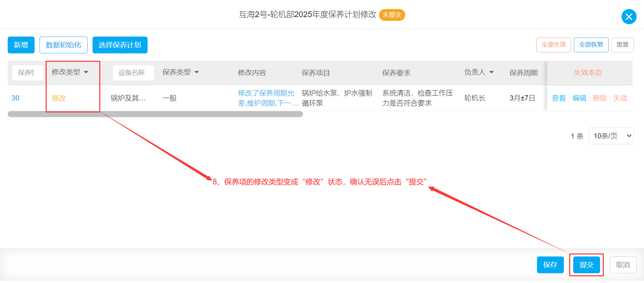644x283 pixels.
Task: Click 失效本页 in the table header
Action: (588, 73)
